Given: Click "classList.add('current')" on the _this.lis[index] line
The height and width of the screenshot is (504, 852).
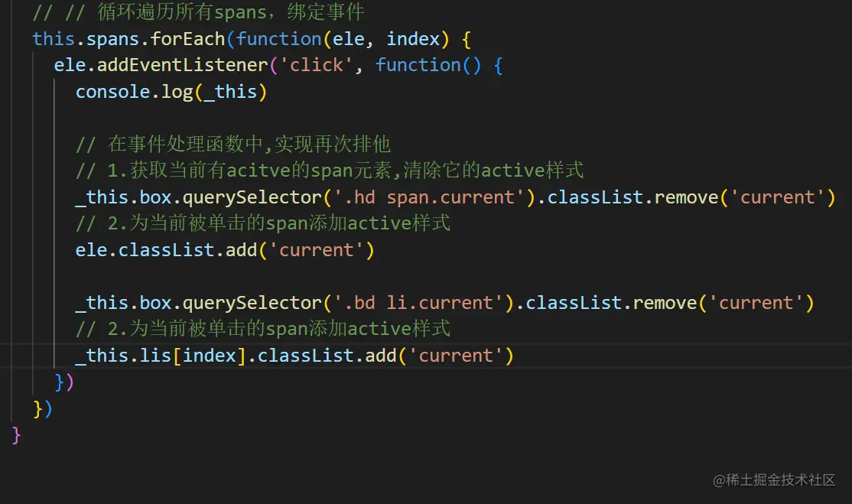Looking at the screenshot, I should pos(385,356).
